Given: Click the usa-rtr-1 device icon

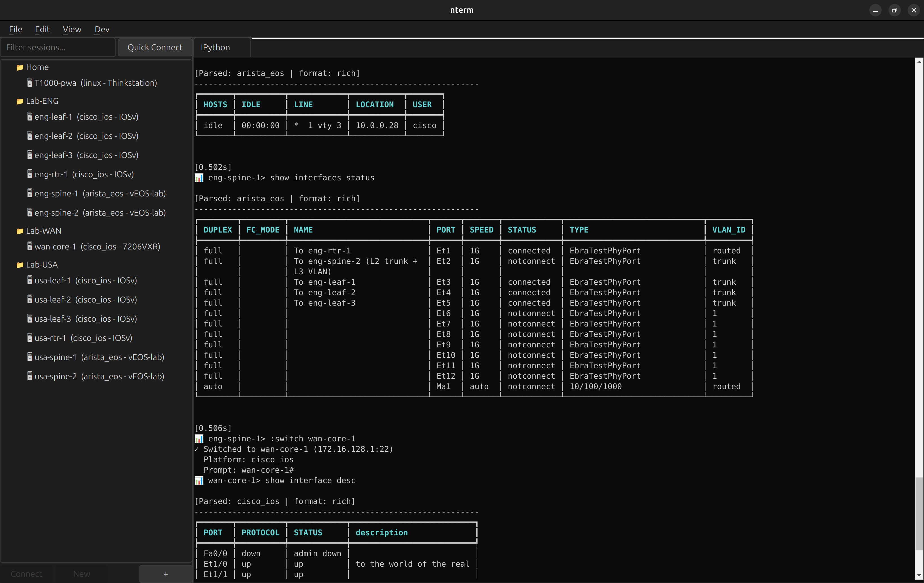Looking at the screenshot, I should [x=30, y=337].
